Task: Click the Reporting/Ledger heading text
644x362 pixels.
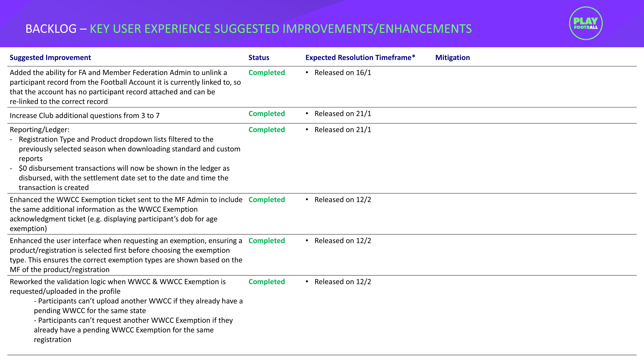Action: coord(39,129)
